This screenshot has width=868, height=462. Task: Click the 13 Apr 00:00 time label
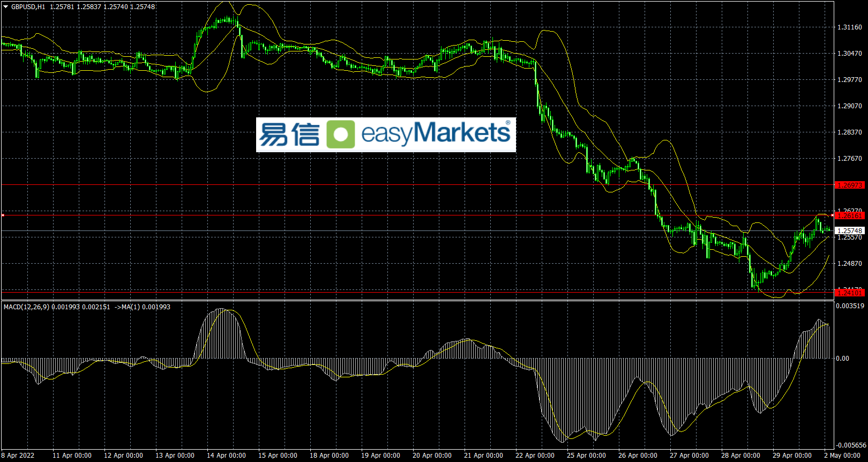[175, 456]
